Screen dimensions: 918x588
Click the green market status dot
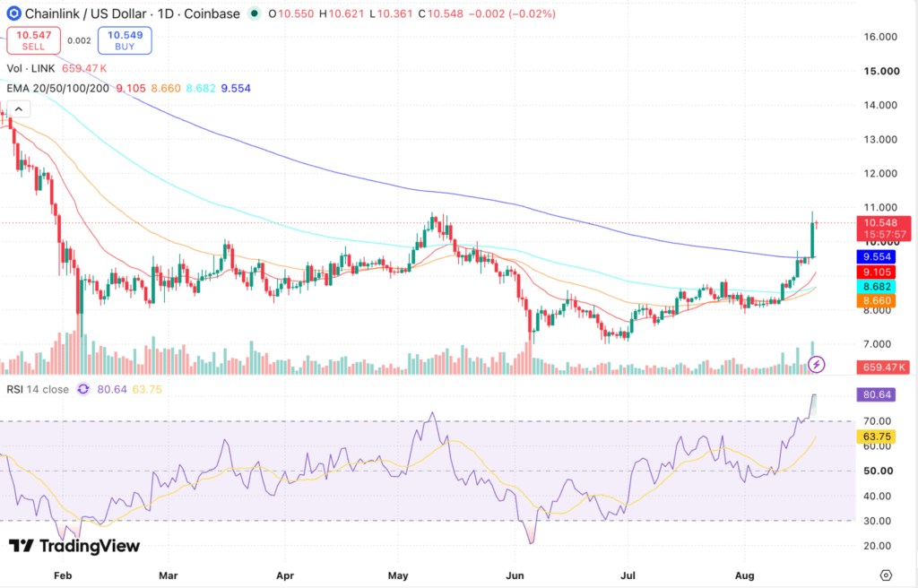(254, 13)
